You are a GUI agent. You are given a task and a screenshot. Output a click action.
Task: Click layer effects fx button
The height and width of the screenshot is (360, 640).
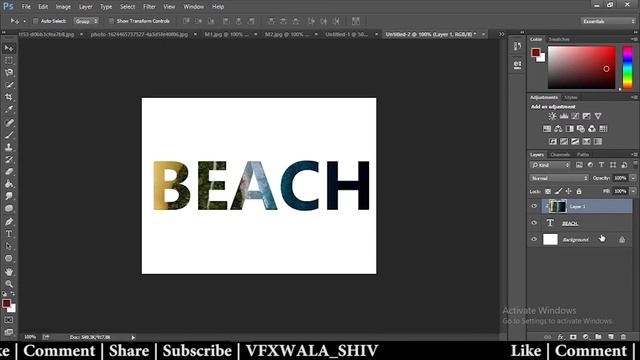point(560,337)
